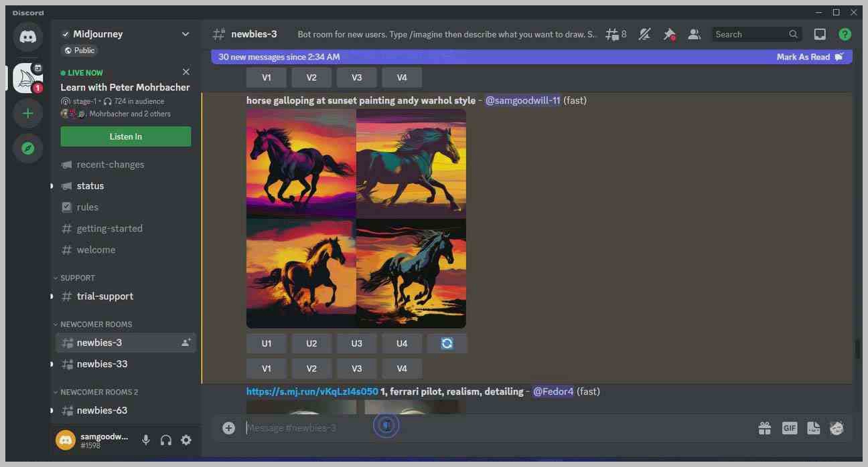Viewport: 868px width, 467px height.
Task: Click the re-roll refresh button under horses
Action: tap(447, 343)
